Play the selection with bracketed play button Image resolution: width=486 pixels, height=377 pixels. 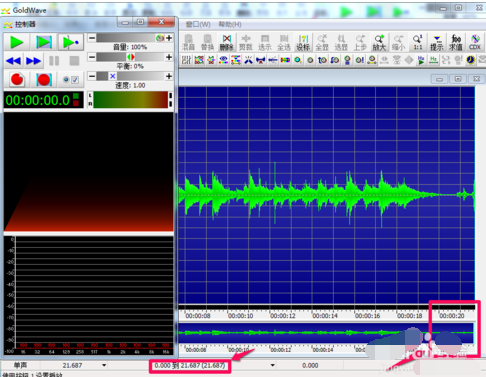coord(44,42)
